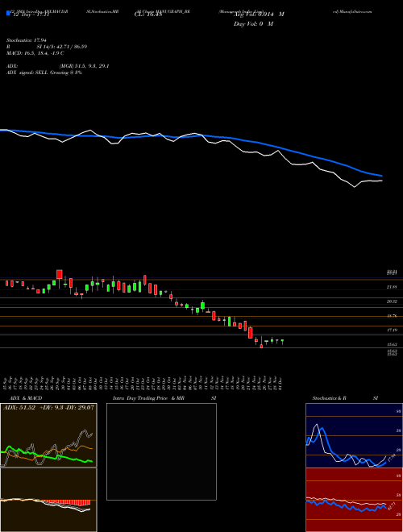Click the 20.32 price axis label
Viewport: 403px width, 532px height.
[393, 301]
